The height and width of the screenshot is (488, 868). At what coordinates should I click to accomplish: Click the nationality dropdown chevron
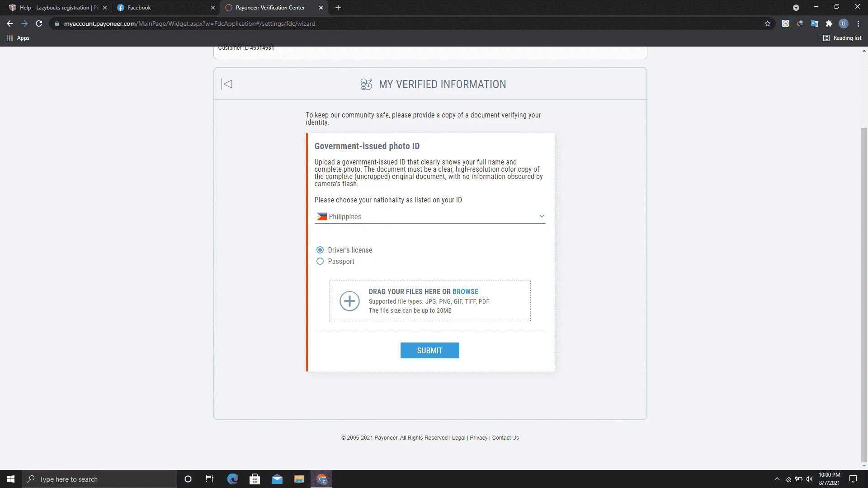(x=541, y=216)
